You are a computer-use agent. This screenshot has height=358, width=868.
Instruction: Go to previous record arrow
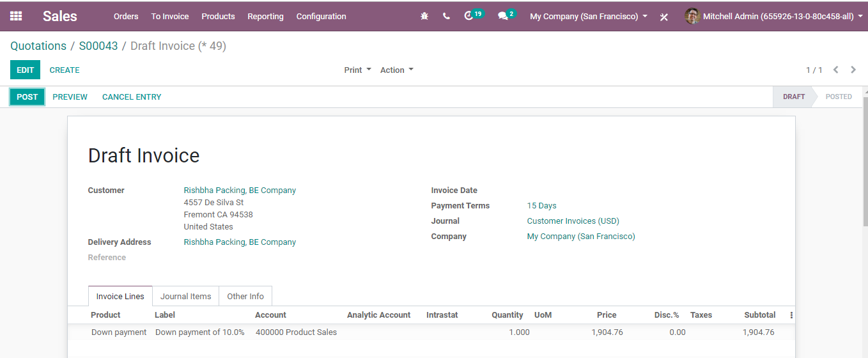coord(835,70)
